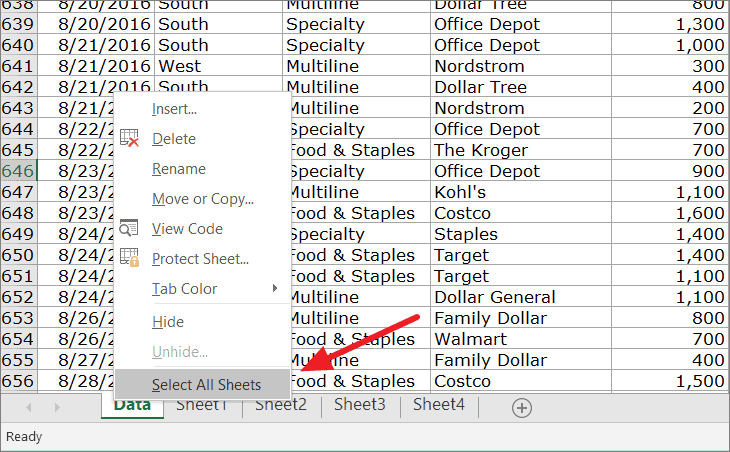The width and height of the screenshot is (730, 452).
Task: Open the Sheet4 tab
Action: 439,405
